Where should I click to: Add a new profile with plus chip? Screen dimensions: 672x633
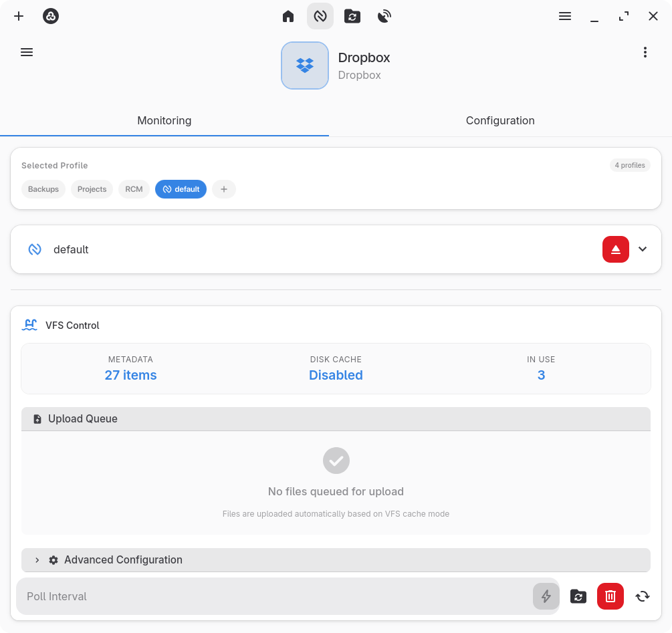point(224,189)
